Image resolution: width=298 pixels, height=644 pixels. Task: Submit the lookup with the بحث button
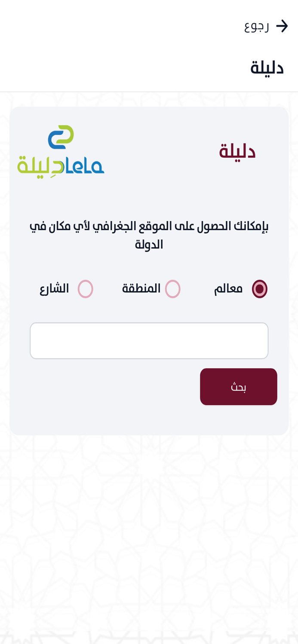click(238, 386)
